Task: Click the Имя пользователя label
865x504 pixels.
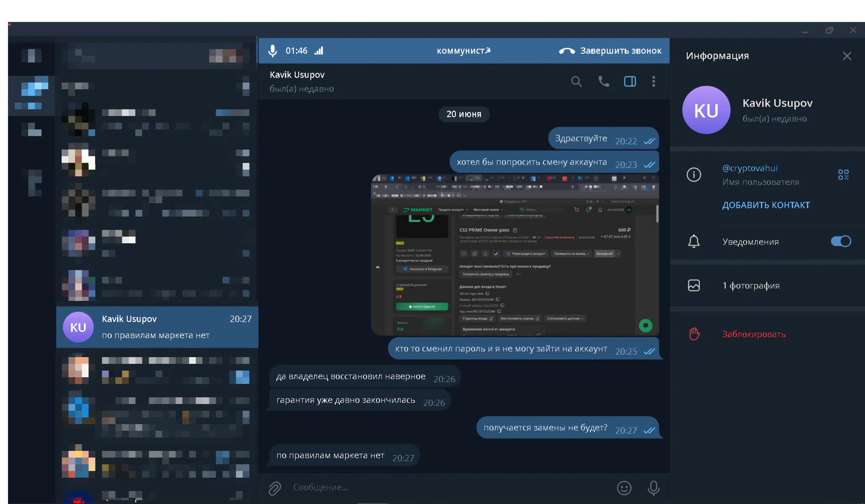Action: [x=761, y=182]
